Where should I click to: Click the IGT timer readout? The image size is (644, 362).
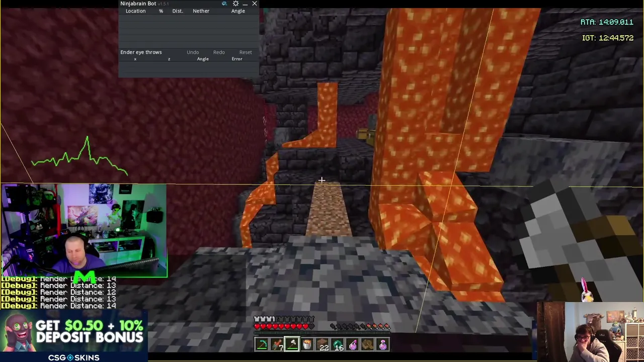pos(608,38)
